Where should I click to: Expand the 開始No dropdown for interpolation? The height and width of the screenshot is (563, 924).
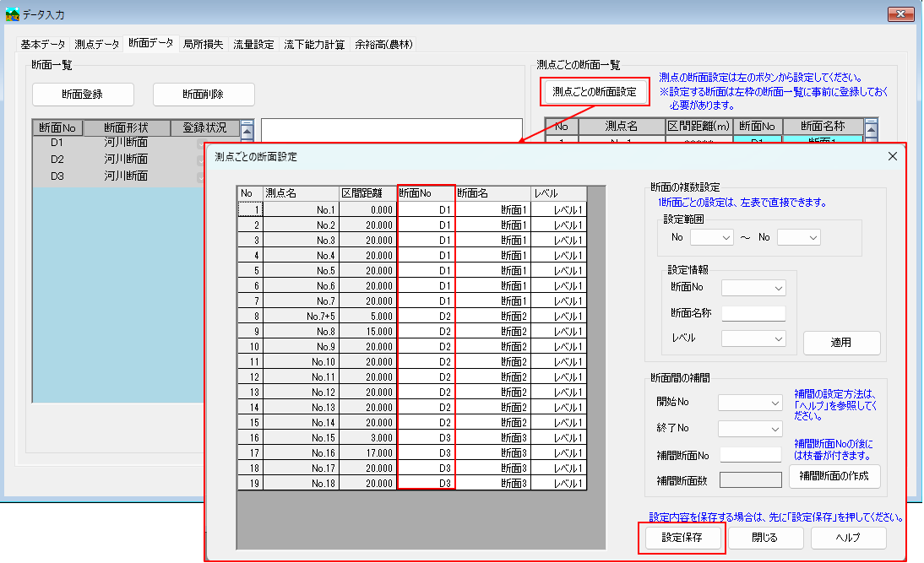point(750,403)
